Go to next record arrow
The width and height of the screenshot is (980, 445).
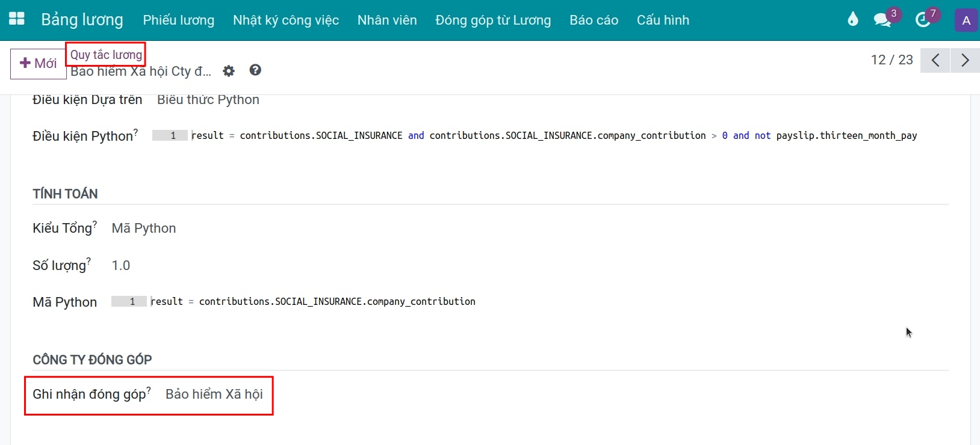click(965, 60)
